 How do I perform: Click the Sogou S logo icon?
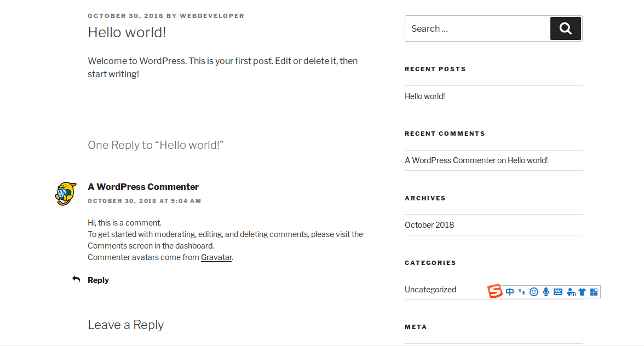point(495,291)
